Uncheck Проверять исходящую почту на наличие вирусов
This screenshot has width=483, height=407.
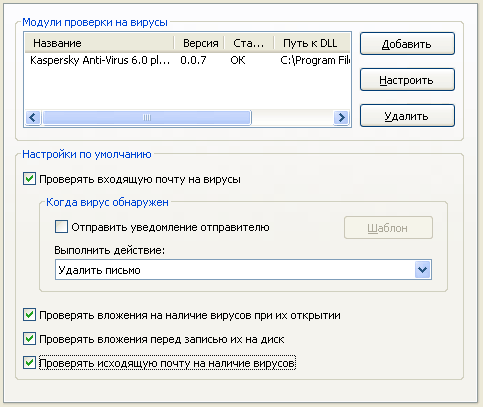[x=29, y=363]
